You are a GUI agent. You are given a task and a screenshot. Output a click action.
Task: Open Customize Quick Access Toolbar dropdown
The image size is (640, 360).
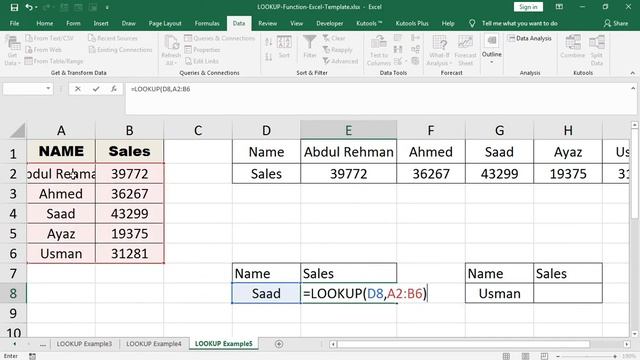(x=107, y=7)
